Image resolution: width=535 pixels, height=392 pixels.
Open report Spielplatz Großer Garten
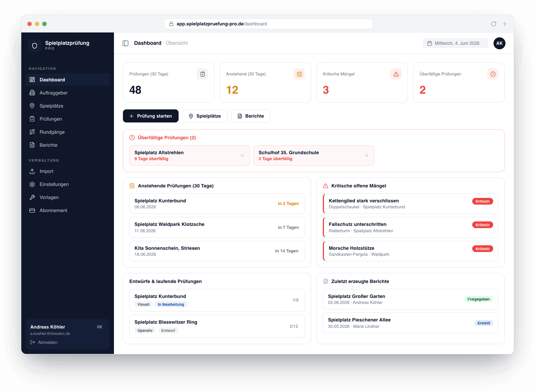point(411,299)
